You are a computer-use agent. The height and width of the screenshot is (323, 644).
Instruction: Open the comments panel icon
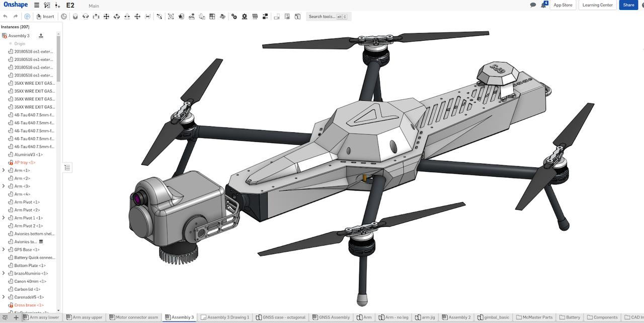532,5
